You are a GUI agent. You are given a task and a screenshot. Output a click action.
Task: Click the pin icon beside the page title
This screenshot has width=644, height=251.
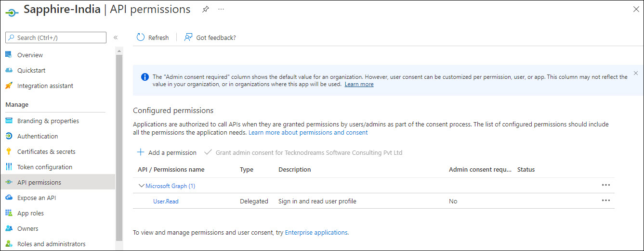(x=206, y=9)
